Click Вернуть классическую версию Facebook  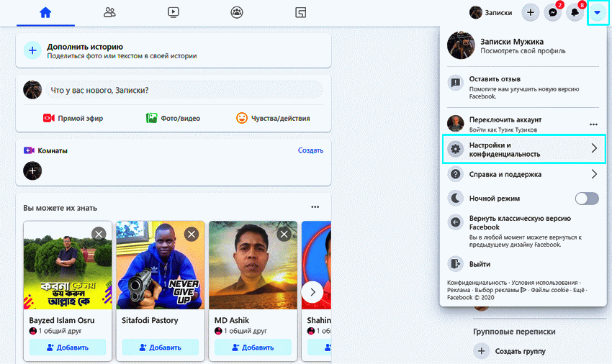point(523,231)
